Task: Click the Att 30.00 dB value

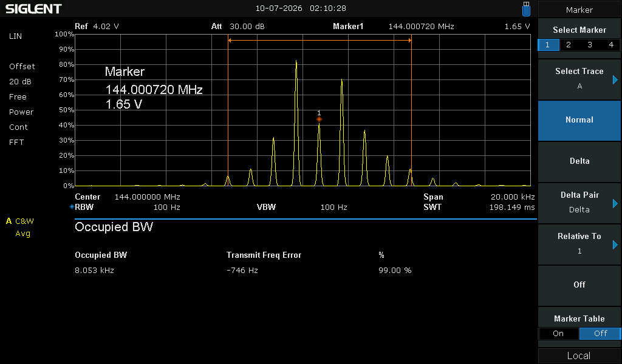Action: tap(247, 27)
